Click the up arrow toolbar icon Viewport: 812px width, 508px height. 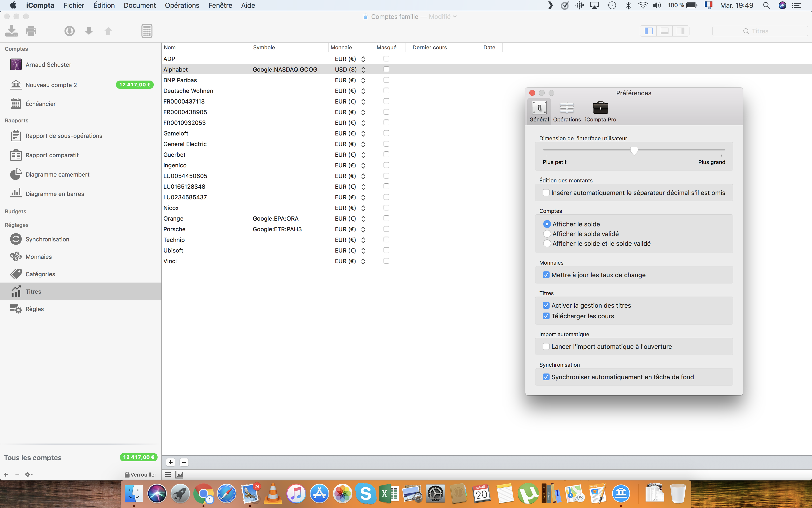[x=108, y=31]
